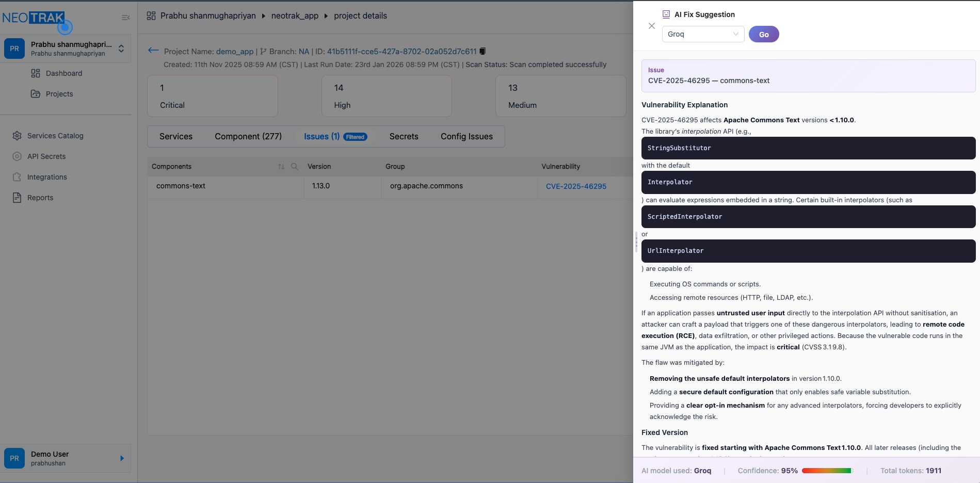
Task: Open API Secrets section
Action: coord(46,156)
